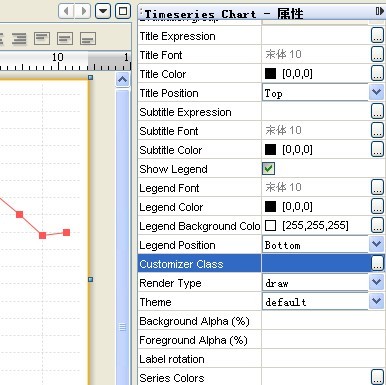This screenshot has width=386, height=385.
Task: Select the Legend Font property label
Action: point(169,188)
